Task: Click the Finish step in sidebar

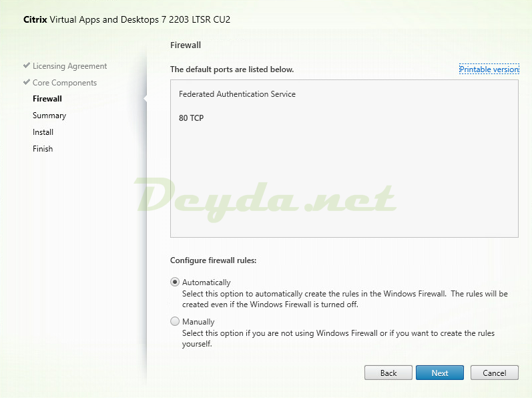Action: [x=43, y=149]
